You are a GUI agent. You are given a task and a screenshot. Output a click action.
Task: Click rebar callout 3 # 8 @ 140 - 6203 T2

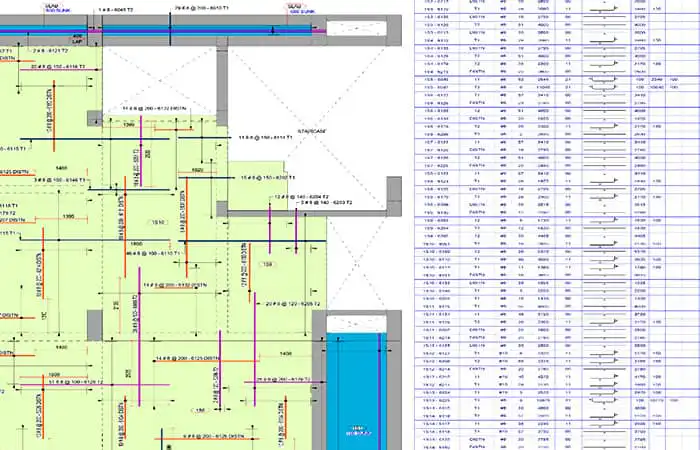[326, 203]
